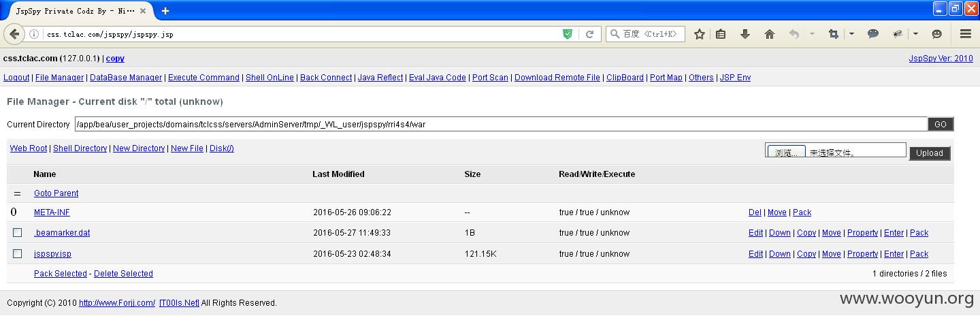The height and width of the screenshot is (318, 980).
Task: Open Others menu link
Action: [x=701, y=78]
